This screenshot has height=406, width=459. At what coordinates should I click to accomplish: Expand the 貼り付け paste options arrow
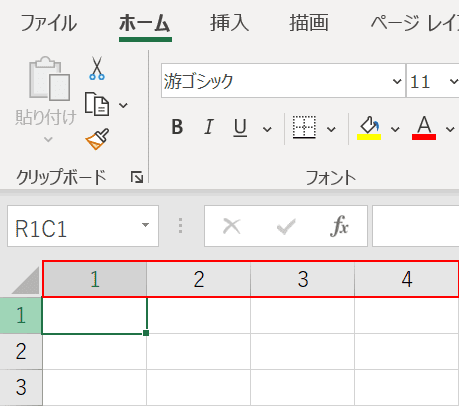click(48, 139)
